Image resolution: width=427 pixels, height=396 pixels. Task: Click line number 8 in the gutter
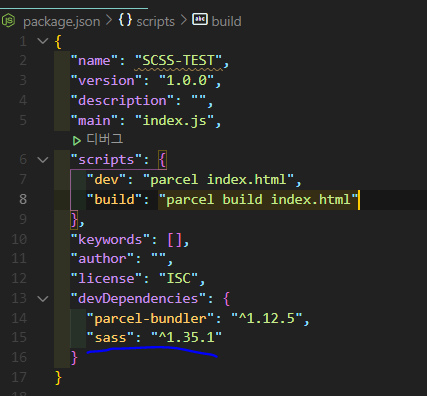23,199
